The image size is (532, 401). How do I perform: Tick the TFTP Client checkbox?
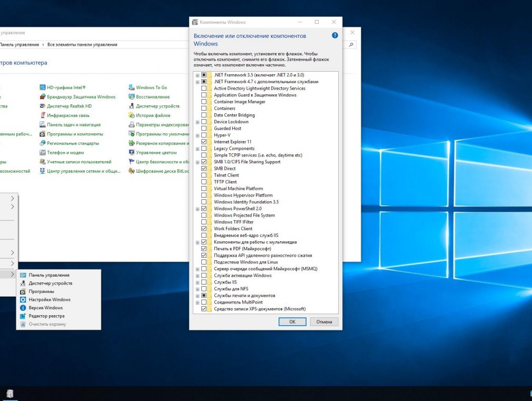[203, 182]
